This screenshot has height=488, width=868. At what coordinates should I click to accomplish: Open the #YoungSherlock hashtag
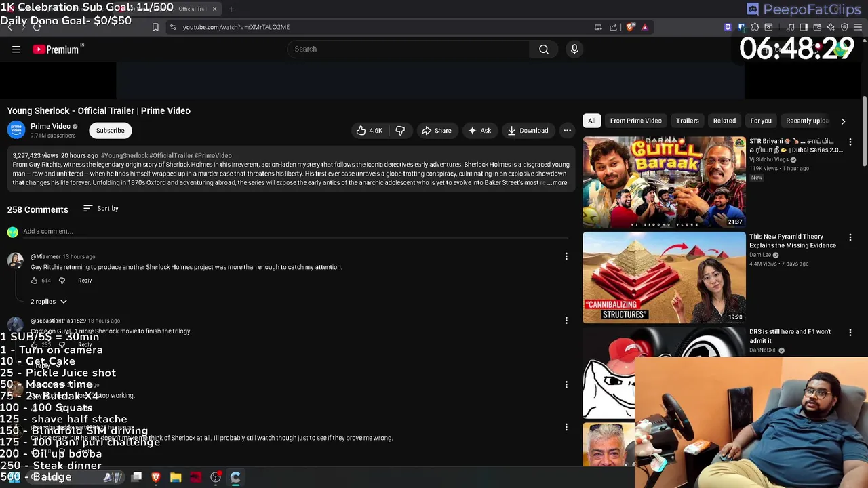coord(124,155)
